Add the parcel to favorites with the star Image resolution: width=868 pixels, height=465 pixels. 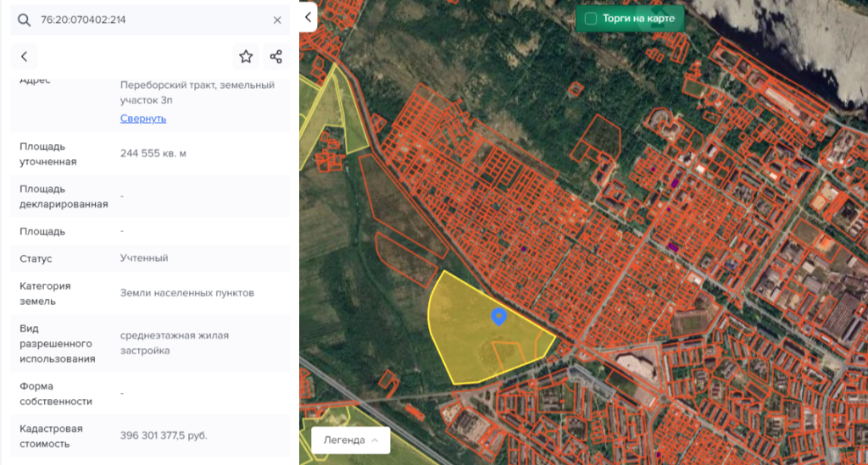[246, 57]
